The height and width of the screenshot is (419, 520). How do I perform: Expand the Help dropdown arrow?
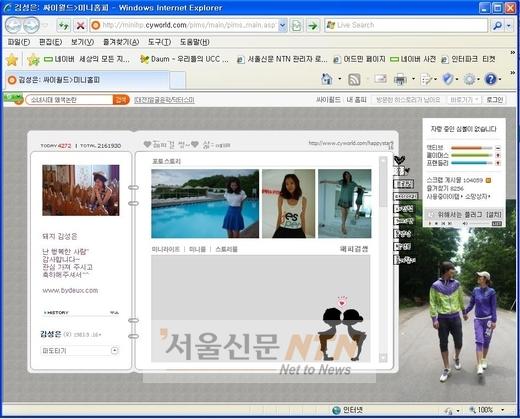point(500,79)
